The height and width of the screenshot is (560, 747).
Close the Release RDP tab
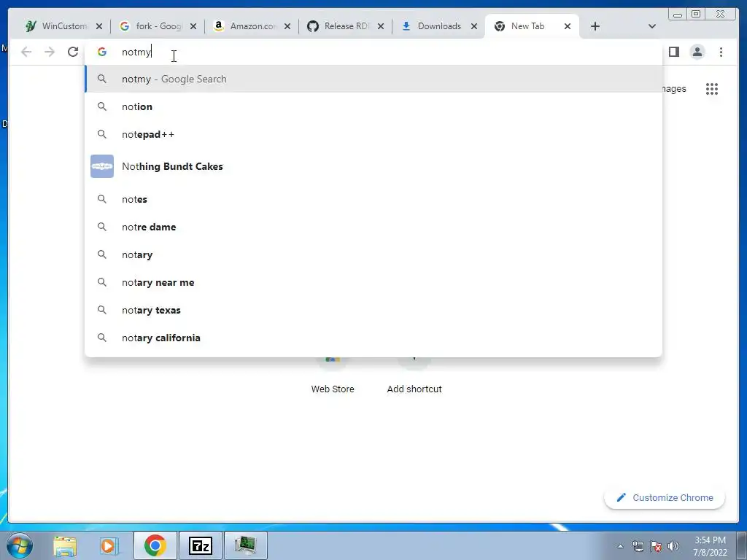(x=381, y=26)
